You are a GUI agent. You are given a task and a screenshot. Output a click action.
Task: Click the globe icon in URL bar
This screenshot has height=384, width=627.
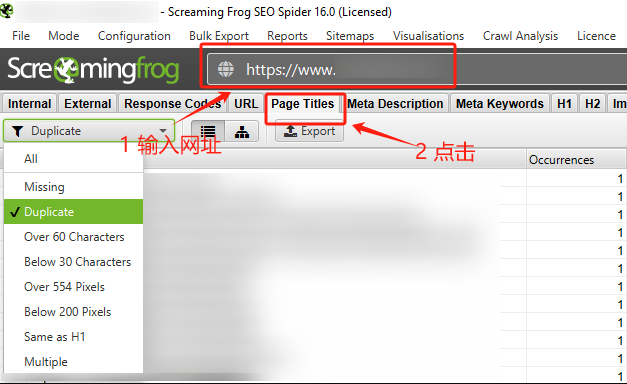(226, 69)
